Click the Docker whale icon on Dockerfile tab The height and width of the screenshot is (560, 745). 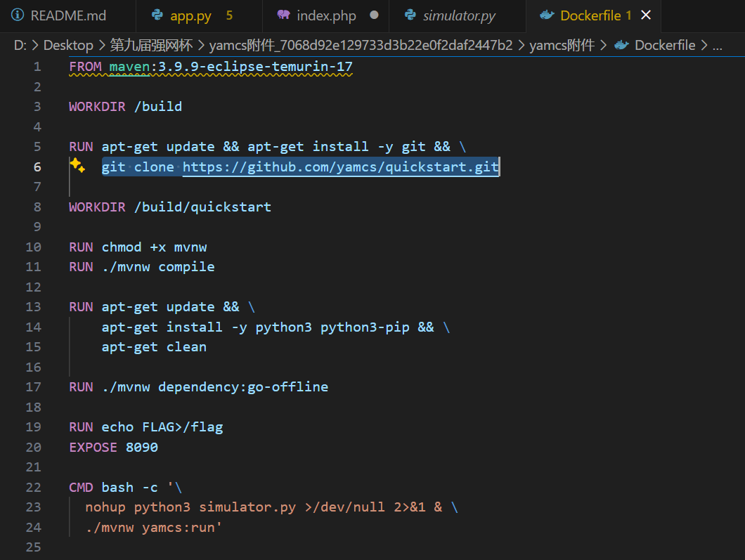coord(546,15)
